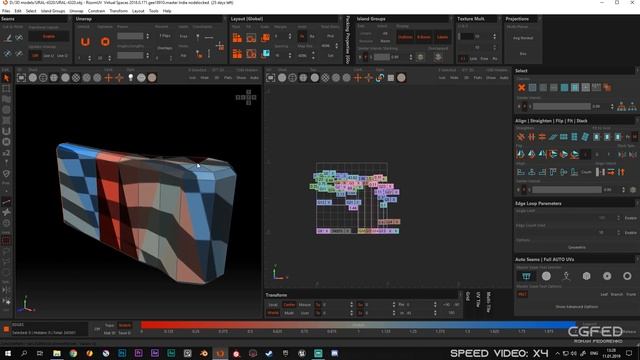Select the box-shaped Auto Seams icon
640x360 pixels.
pyautogui.click(x=587, y=276)
